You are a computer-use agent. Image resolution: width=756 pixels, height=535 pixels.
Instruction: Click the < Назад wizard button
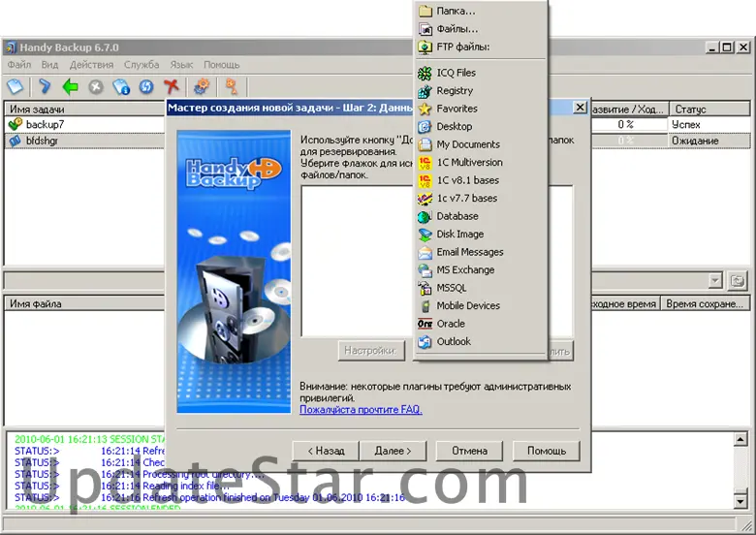[x=326, y=451]
